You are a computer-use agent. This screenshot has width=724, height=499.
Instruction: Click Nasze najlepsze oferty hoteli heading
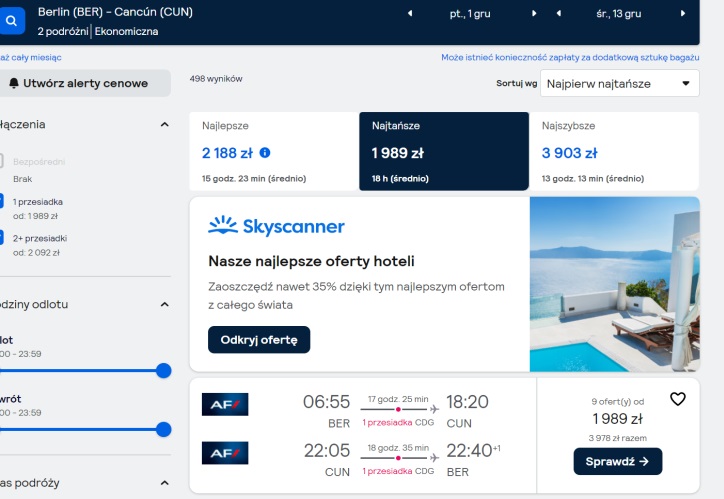coord(312,261)
